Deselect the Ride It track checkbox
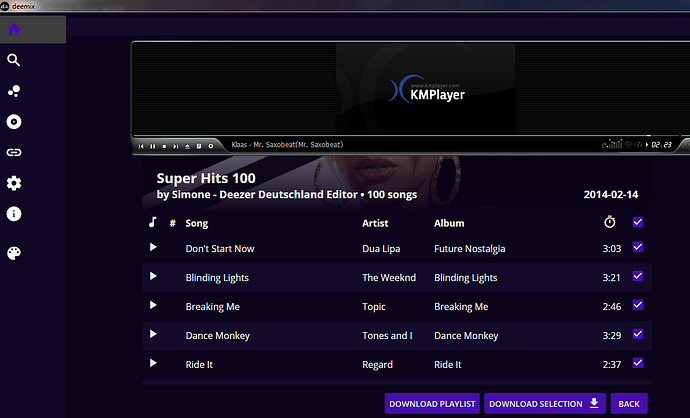The width and height of the screenshot is (690, 418). pos(638,364)
